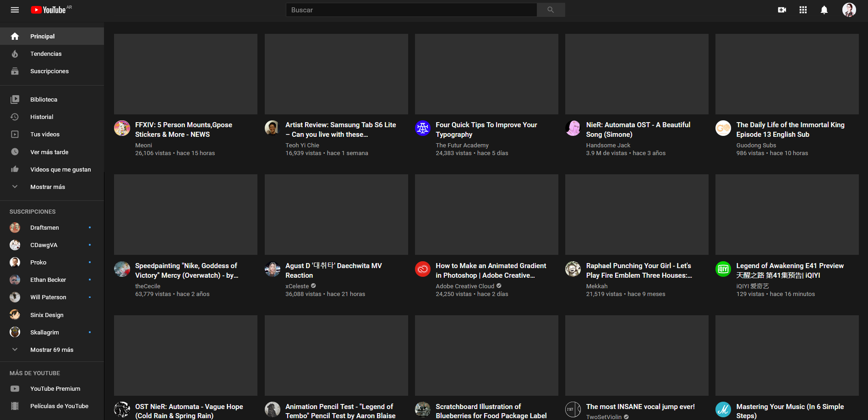Screen dimensions: 868x420
Task: Click the thumbs-up liked videos icon
Action: (x=15, y=169)
